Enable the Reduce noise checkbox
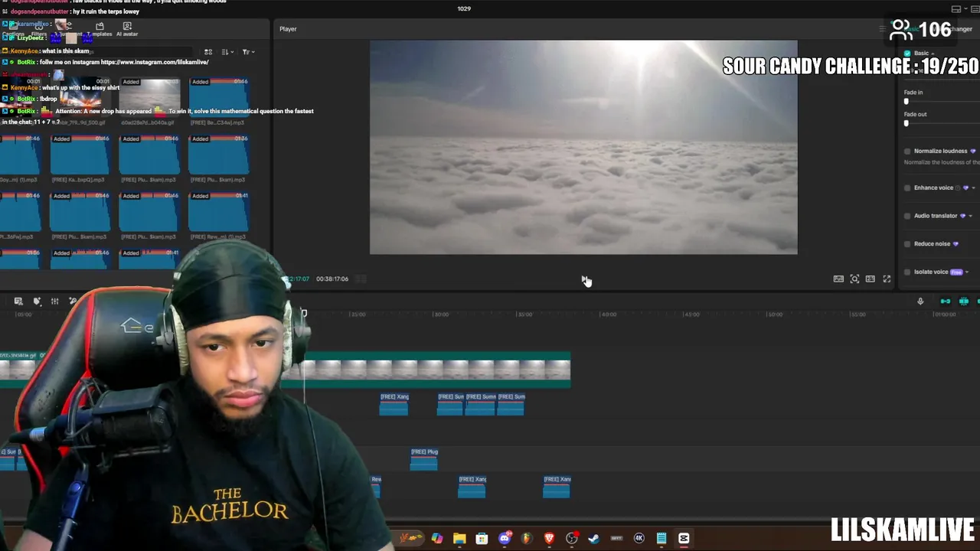Screen dimensions: 980x551 pyautogui.click(x=908, y=244)
